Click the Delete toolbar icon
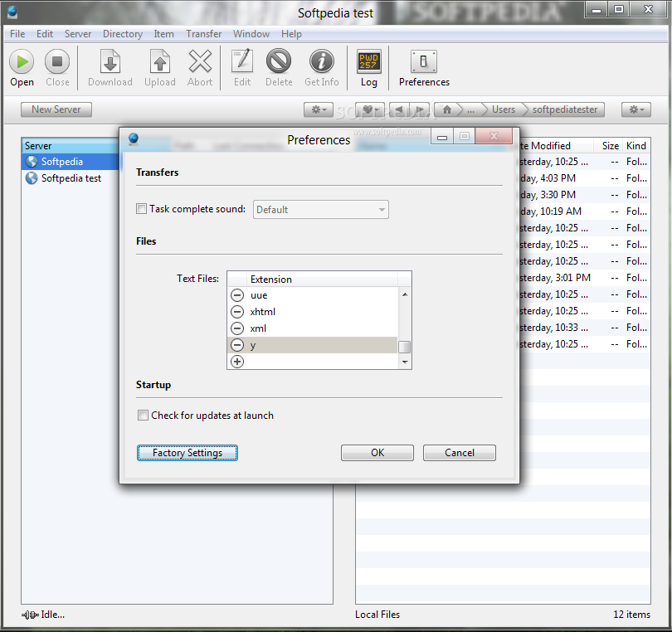Viewport: 672px width, 632px height. click(279, 61)
